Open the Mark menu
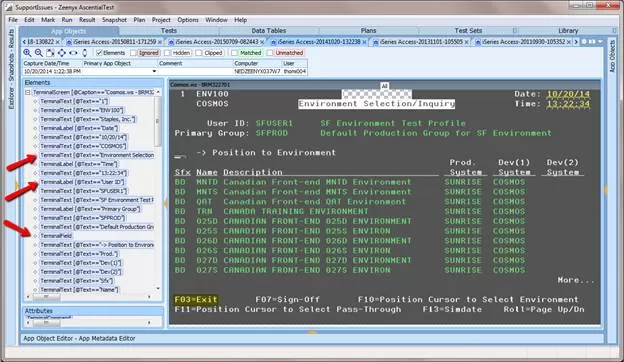Image resolution: width=624 pixels, height=362 pixels. point(48,20)
